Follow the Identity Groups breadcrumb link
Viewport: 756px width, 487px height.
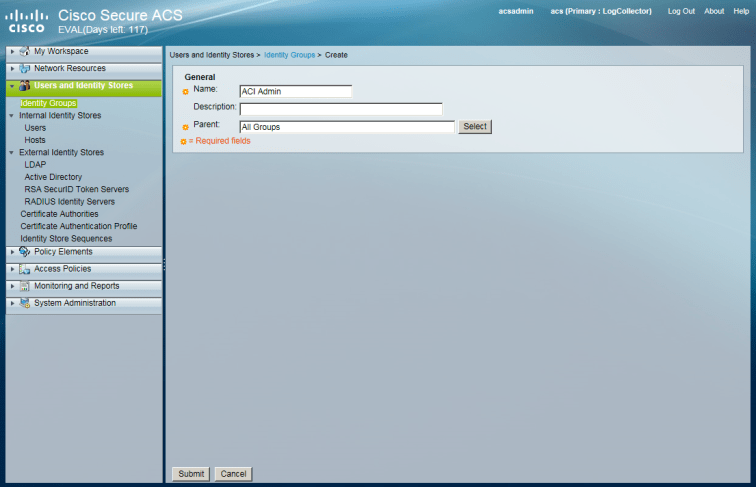pyautogui.click(x=288, y=55)
